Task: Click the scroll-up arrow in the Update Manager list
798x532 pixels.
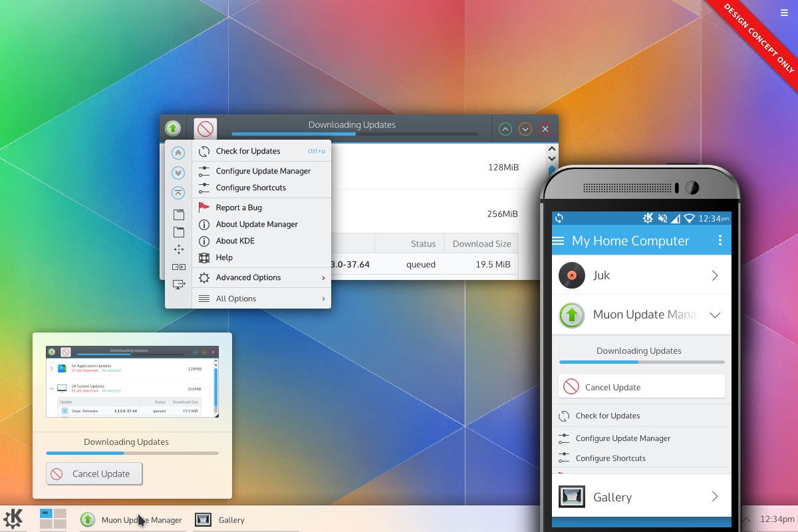Action: (x=551, y=150)
